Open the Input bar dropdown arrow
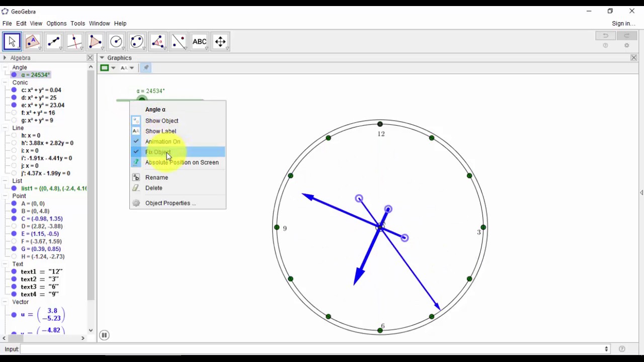 [606, 349]
